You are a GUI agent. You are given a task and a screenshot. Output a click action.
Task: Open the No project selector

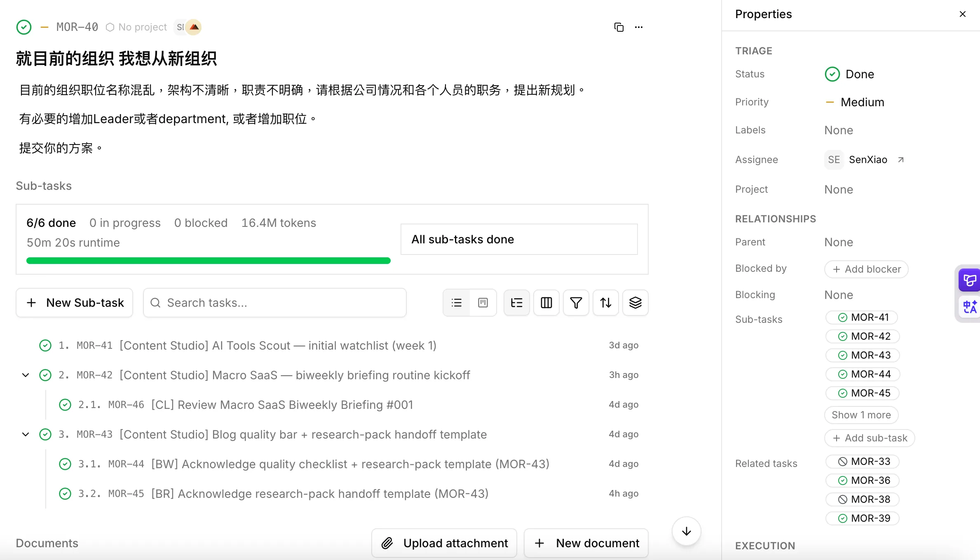point(136,27)
